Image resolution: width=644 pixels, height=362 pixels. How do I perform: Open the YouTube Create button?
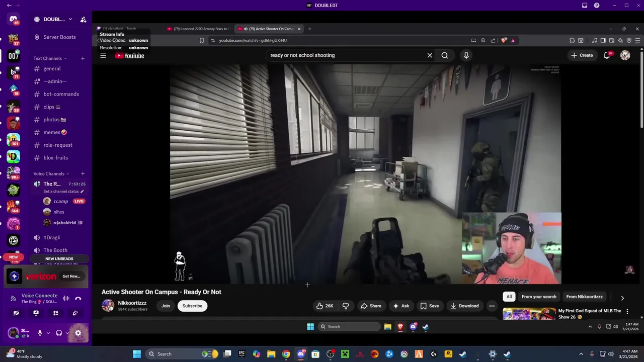coord(582,55)
